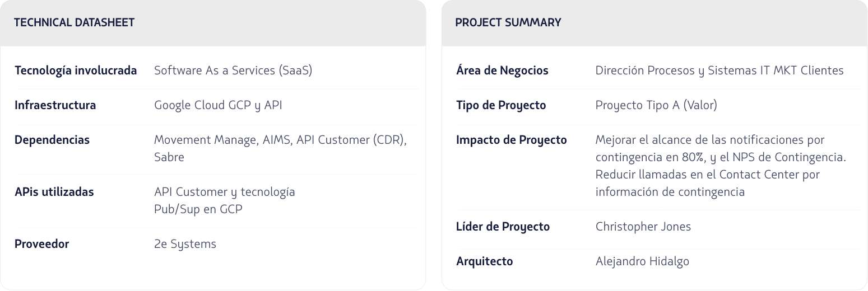Select the APIs utilizadas label

point(54,192)
